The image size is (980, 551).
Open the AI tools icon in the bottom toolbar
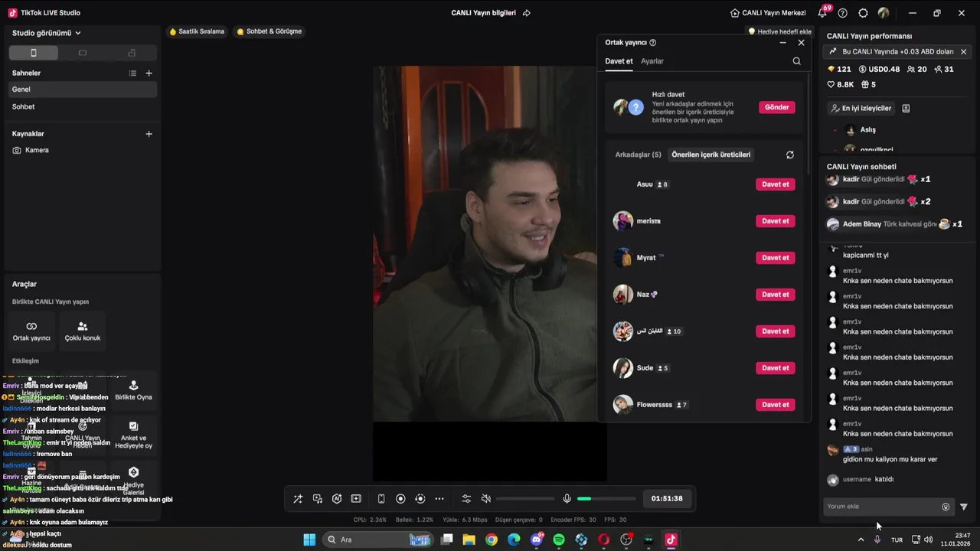337,499
